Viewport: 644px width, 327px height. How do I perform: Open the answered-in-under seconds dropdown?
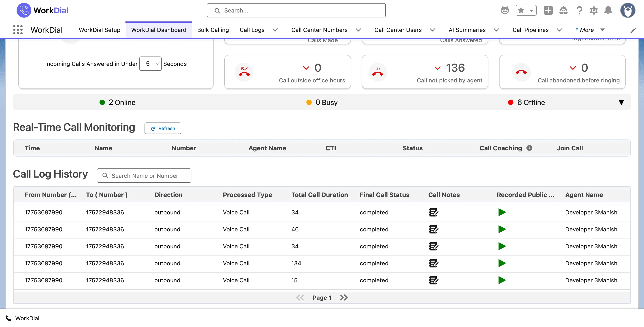(150, 64)
